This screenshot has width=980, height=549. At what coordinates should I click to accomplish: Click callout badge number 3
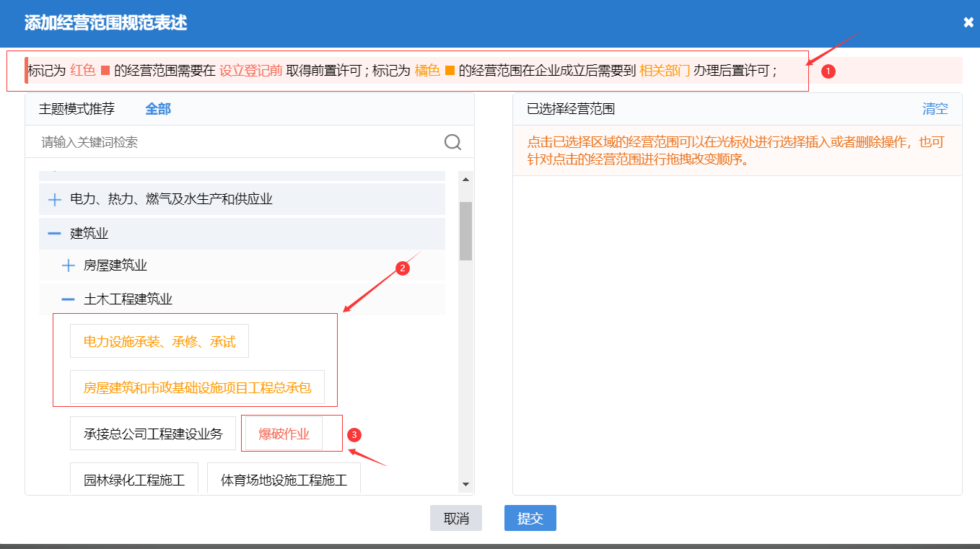[x=353, y=434]
